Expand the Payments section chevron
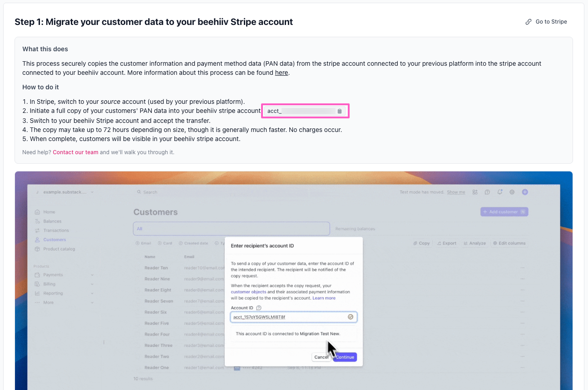Viewport: 588px width, 390px height. (92, 275)
